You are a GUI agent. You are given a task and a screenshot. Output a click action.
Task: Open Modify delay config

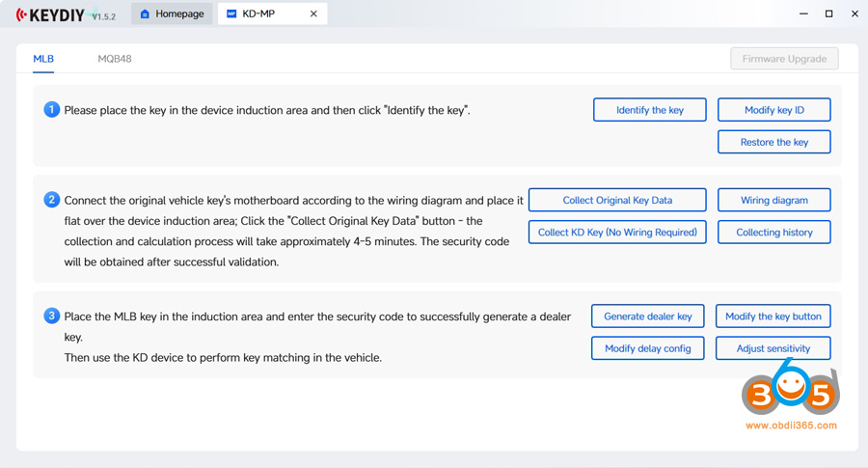click(647, 348)
